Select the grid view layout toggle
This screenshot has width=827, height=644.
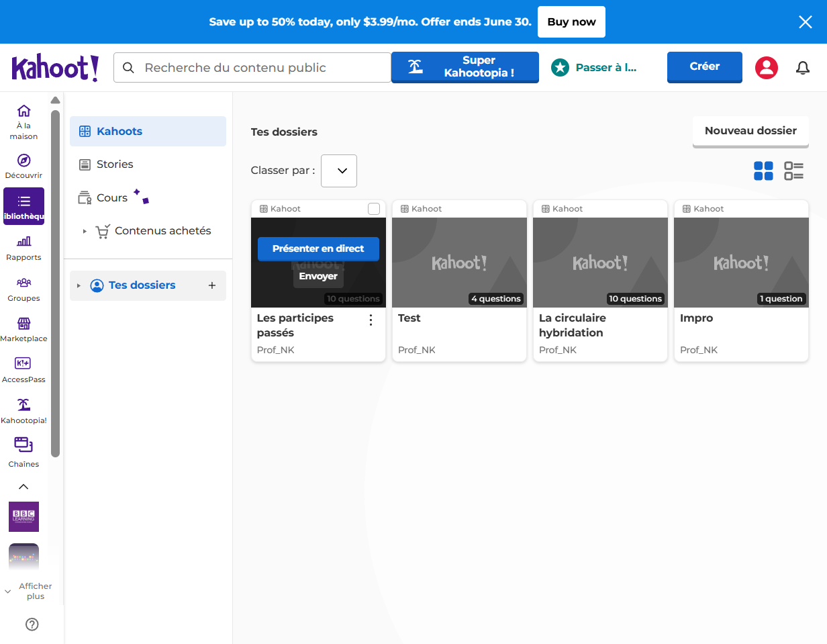coord(763,171)
